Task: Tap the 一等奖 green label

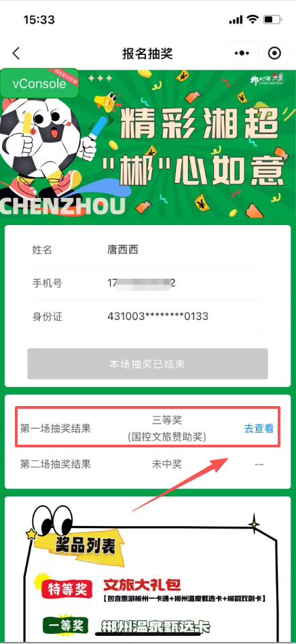Action: tap(64, 626)
